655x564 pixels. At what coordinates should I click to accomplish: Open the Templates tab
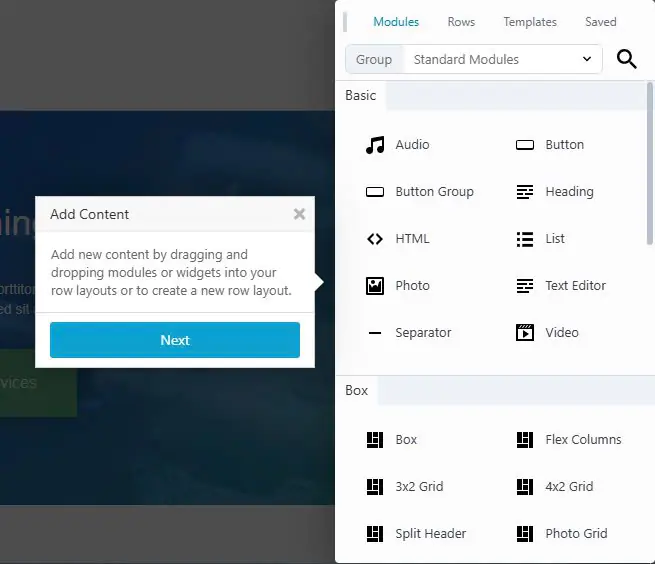tap(530, 22)
